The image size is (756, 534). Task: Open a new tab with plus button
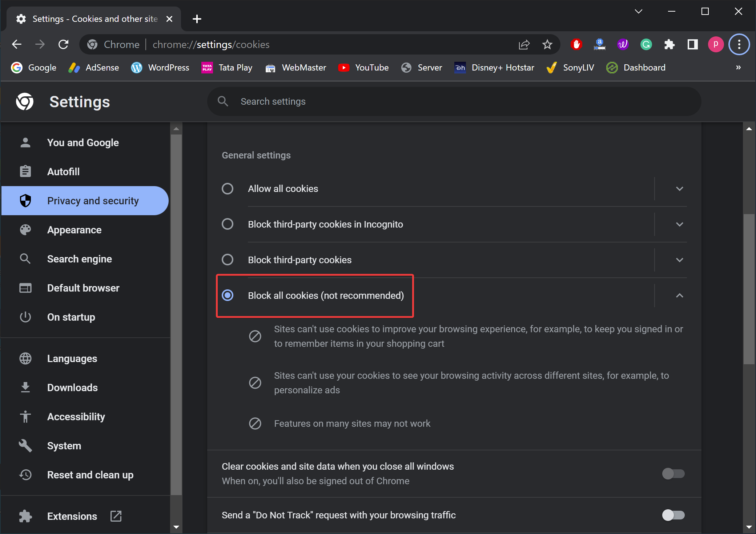coord(197,19)
